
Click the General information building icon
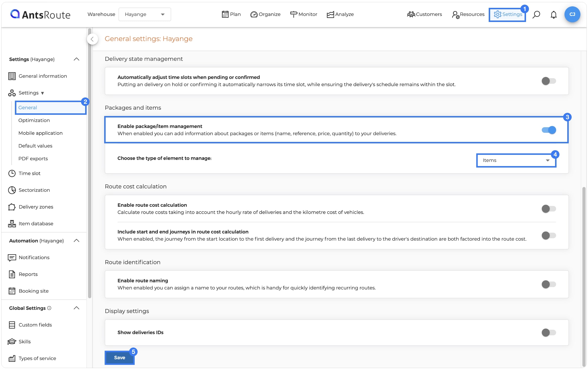(12, 76)
